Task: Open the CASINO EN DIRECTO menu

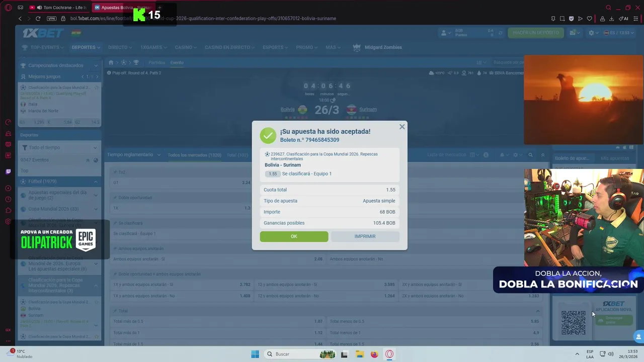Action: click(229, 47)
